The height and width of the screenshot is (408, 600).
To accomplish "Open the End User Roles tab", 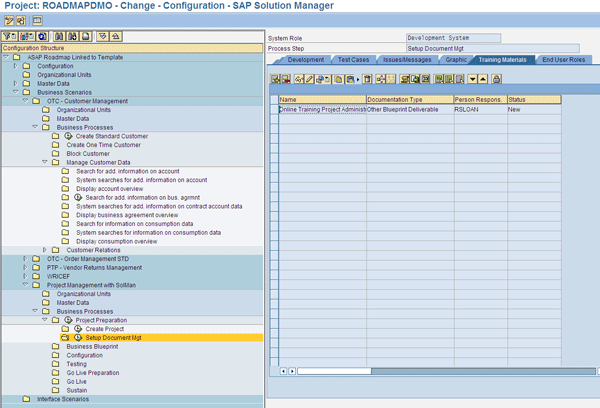I will [564, 60].
